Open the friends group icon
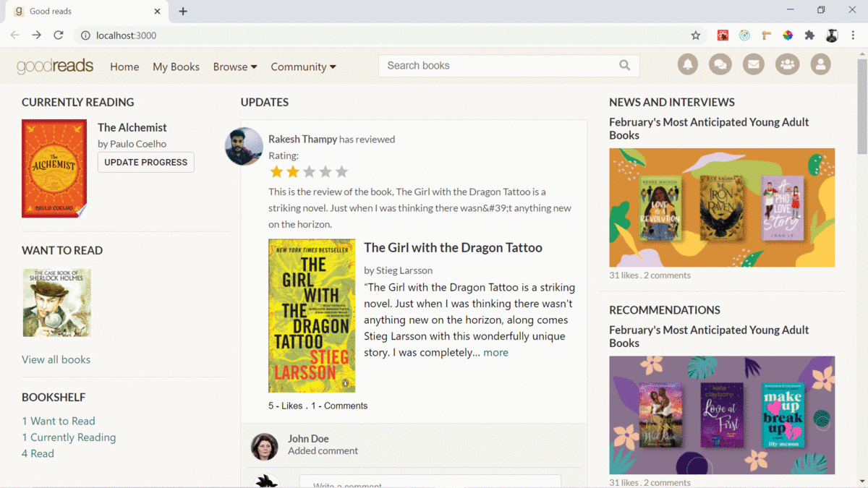 [787, 64]
